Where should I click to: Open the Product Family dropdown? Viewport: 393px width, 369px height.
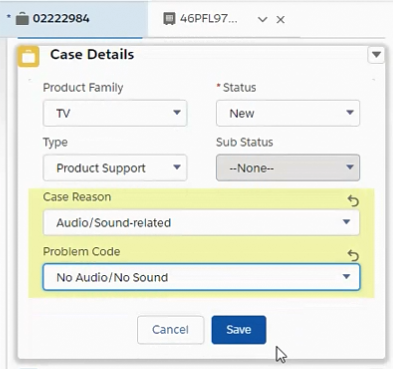point(115,113)
